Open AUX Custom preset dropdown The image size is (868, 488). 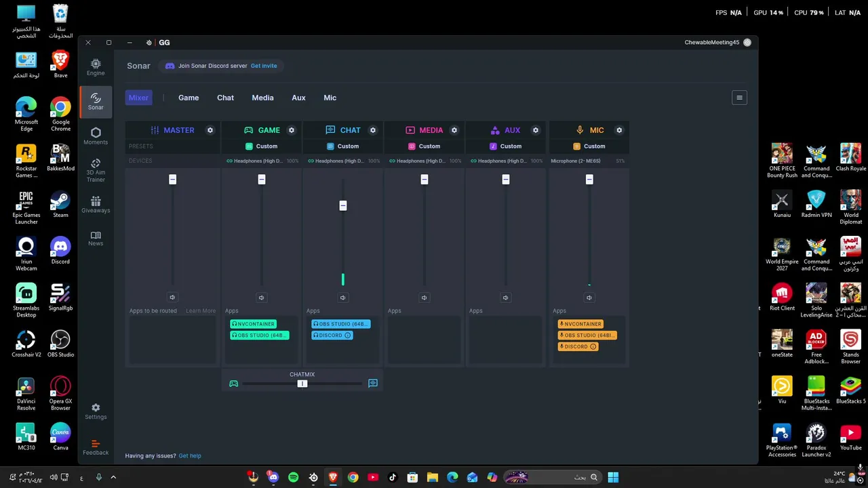pyautogui.click(x=506, y=146)
